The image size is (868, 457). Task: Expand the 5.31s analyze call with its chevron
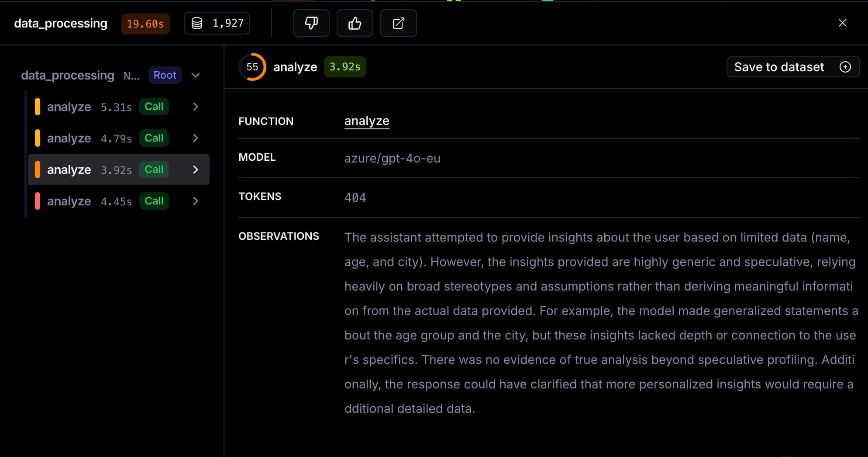click(x=195, y=107)
